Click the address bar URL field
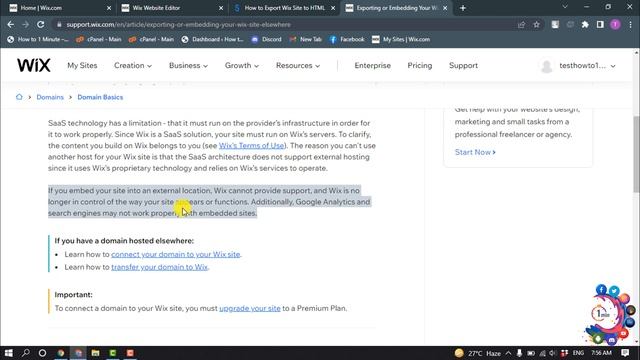This screenshot has height=360, width=640. click(x=286, y=24)
